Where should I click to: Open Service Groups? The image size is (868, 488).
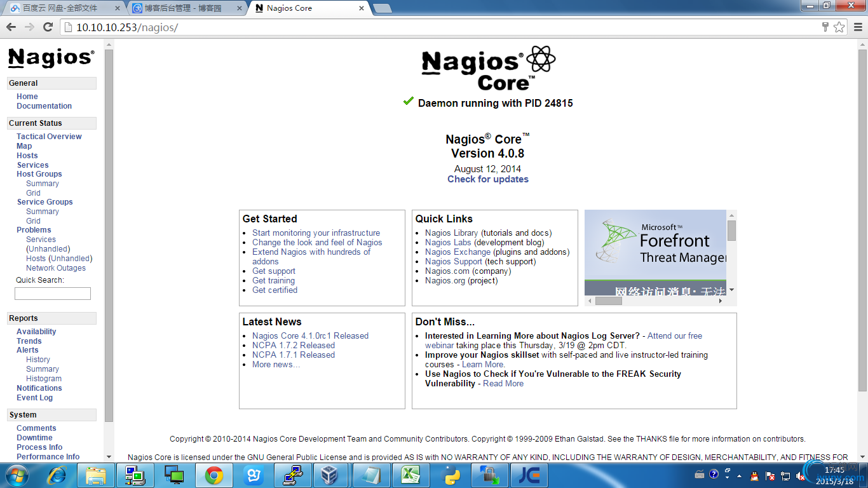[44, 202]
